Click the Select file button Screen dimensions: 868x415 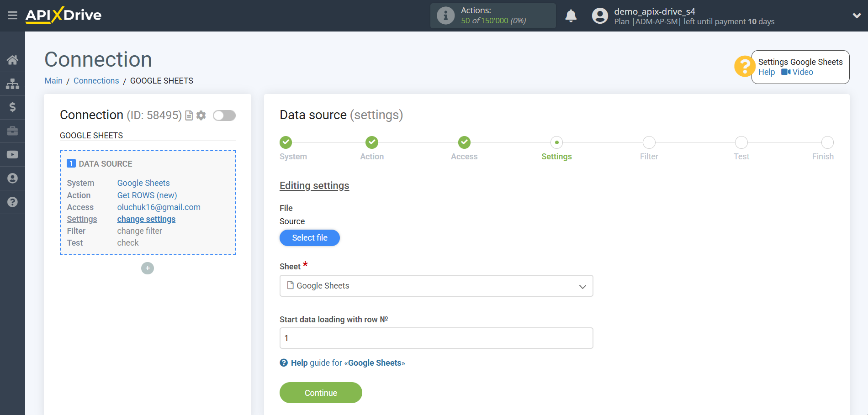[x=310, y=238]
